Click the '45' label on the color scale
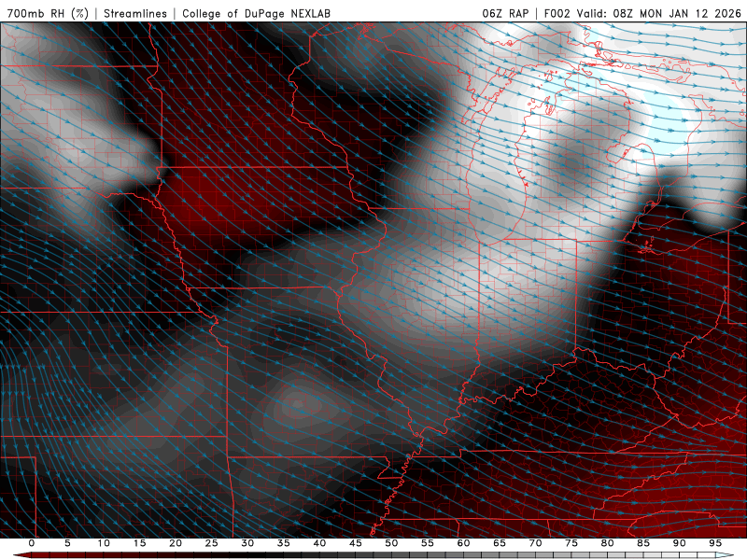Image resolution: width=747 pixels, height=560 pixels. pos(356,543)
